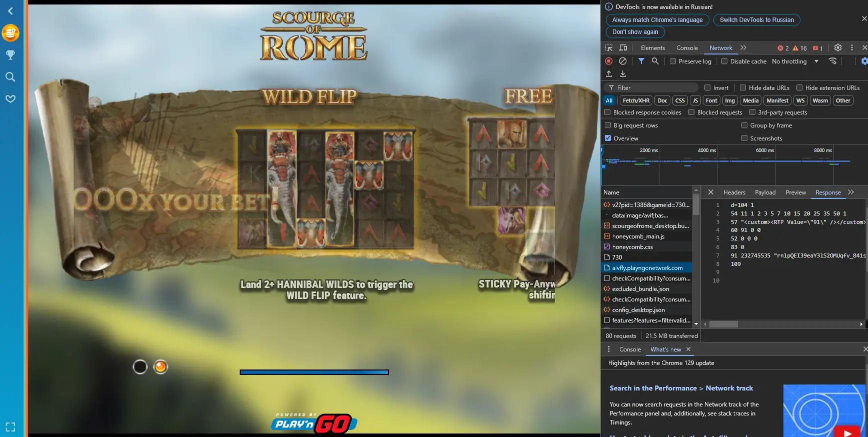Click the issues count flag indicator

click(818, 48)
